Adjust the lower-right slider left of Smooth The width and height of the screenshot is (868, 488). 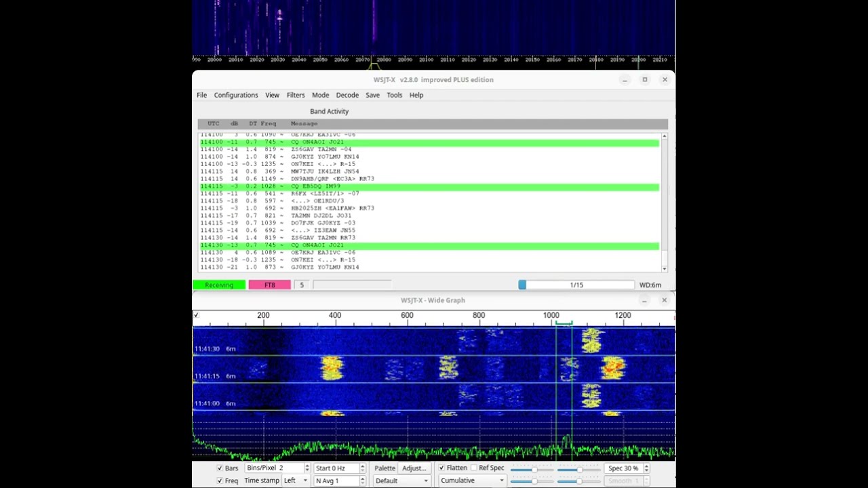[x=578, y=481]
